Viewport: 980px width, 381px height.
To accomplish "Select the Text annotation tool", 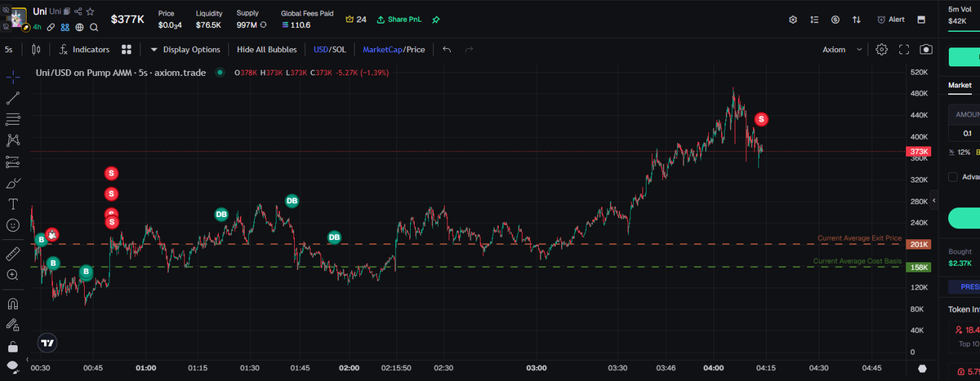I will (13, 203).
